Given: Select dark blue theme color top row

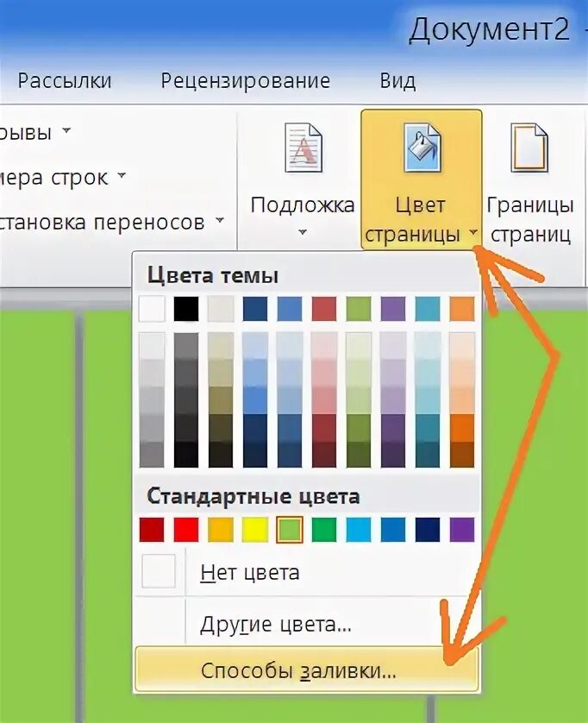Looking at the screenshot, I should coord(255,309).
